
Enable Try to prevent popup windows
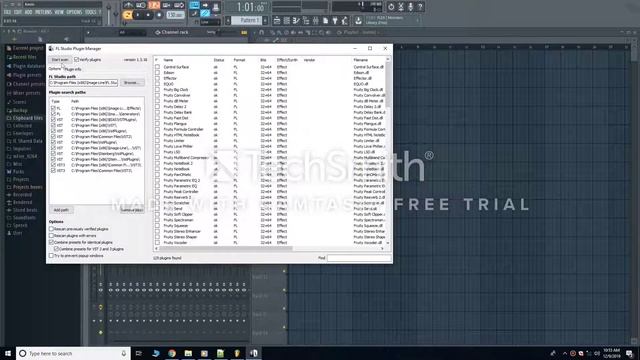pyautogui.click(x=51, y=256)
